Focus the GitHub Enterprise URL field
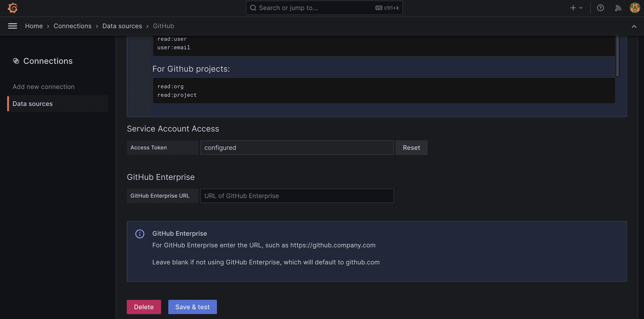This screenshot has width=644, height=319. (297, 196)
